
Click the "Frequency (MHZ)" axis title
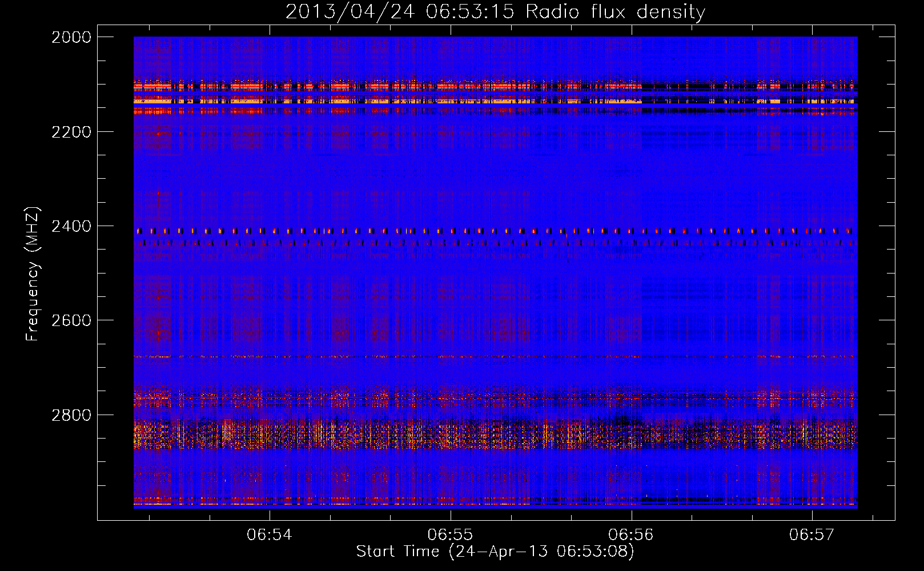tap(33, 274)
